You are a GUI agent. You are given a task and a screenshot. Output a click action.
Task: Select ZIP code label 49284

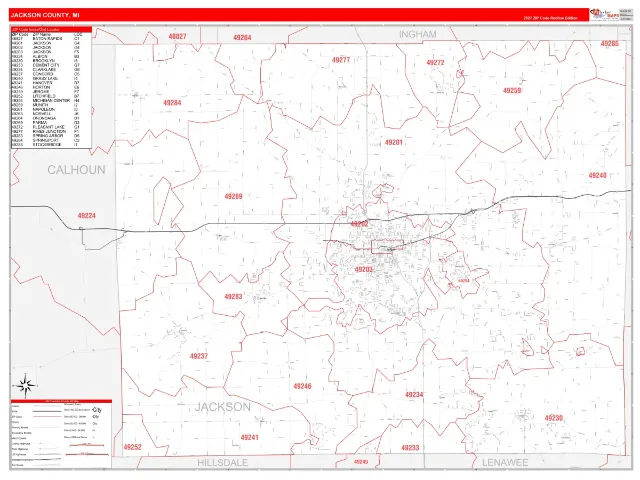(172, 103)
